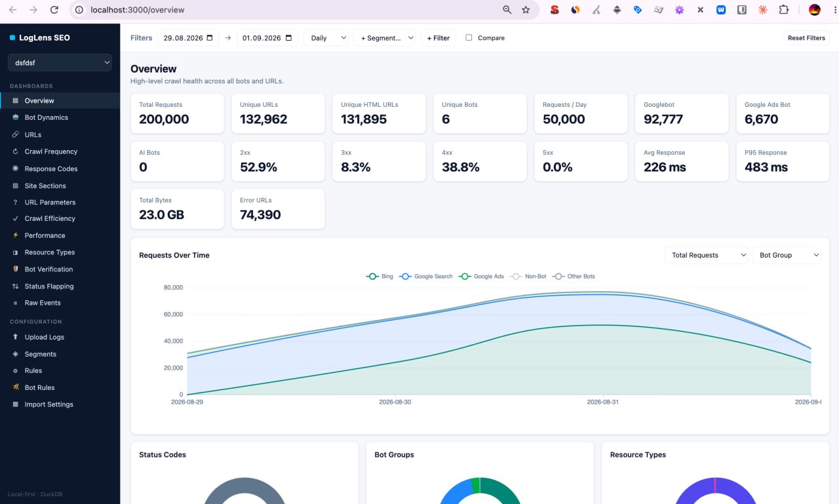Click the Reset Filters button
The width and height of the screenshot is (839, 504).
(806, 38)
